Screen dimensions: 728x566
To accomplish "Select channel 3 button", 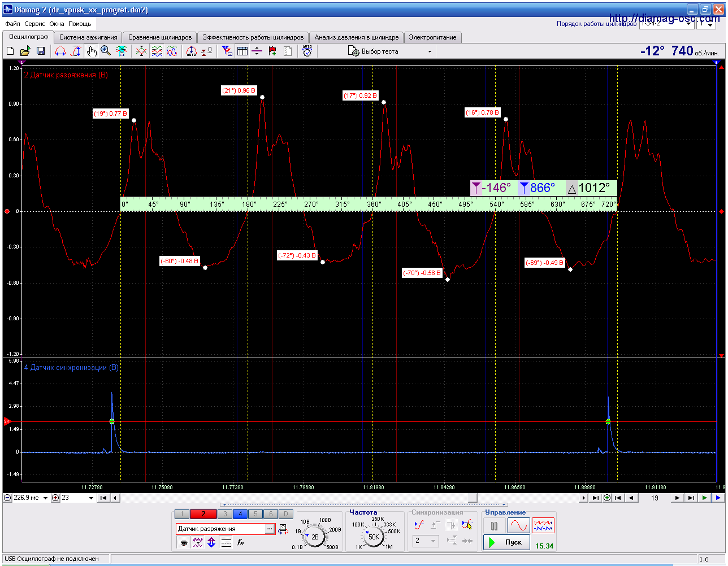I will pos(225,514).
